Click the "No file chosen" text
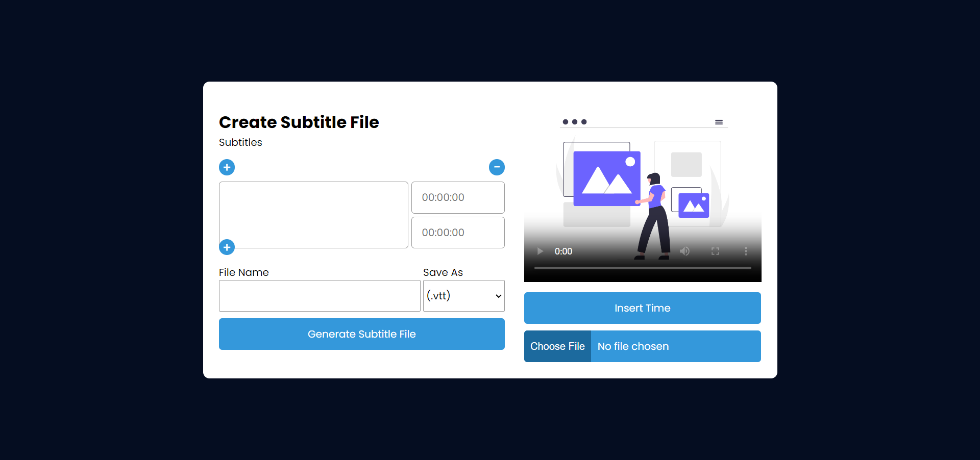This screenshot has width=980, height=460. click(x=633, y=346)
